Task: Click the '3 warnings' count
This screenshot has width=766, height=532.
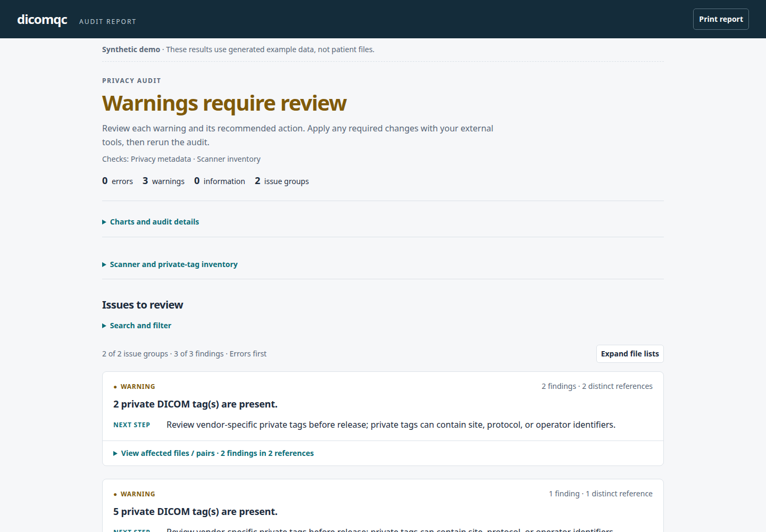Action: [163, 181]
